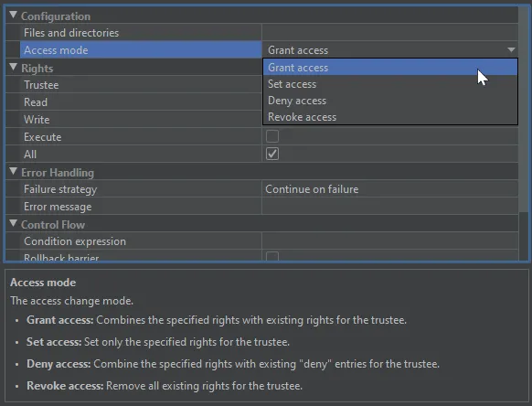Collapse the Configuration section triangle
This screenshot has width=532, height=406.
click(13, 15)
